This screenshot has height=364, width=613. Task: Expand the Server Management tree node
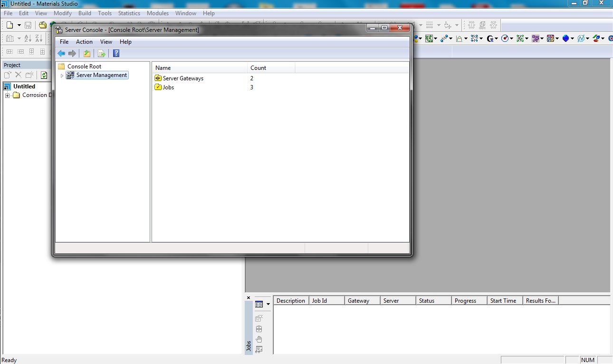coord(62,76)
